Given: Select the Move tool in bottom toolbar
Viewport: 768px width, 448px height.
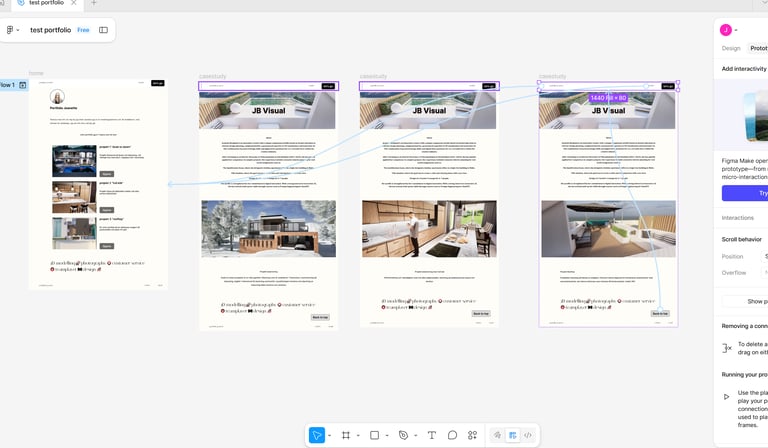Looking at the screenshot, I should pos(317,435).
